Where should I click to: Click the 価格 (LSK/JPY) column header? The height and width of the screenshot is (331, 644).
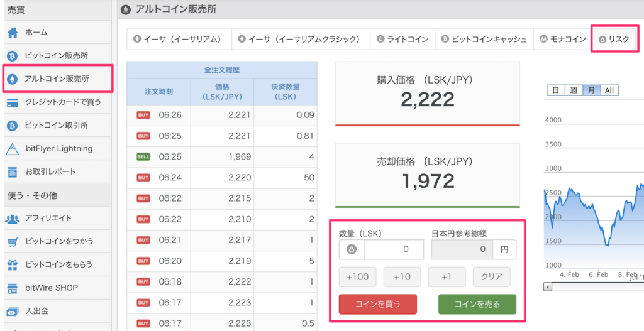click(x=222, y=92)
